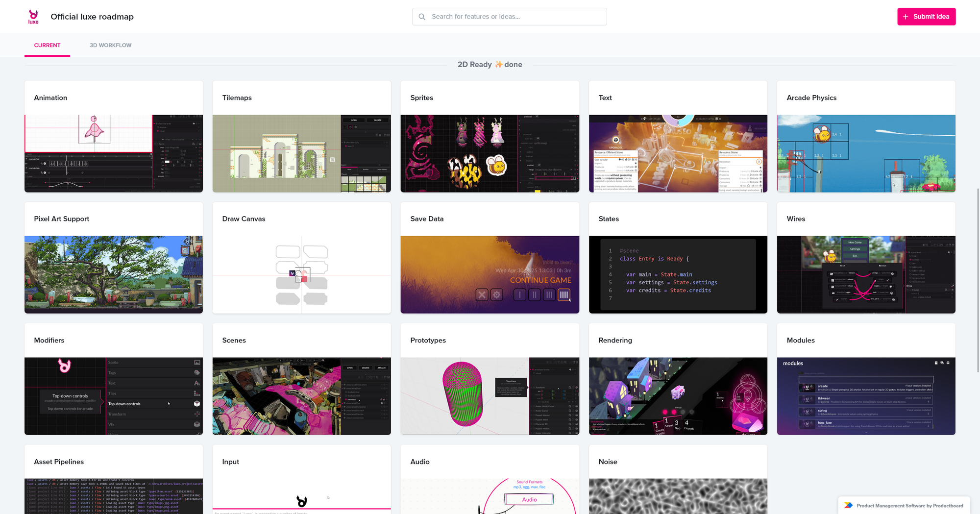Open the Pixel Art Support card image
The height and width of the screenshot is (514, 980).
point(114,274)
